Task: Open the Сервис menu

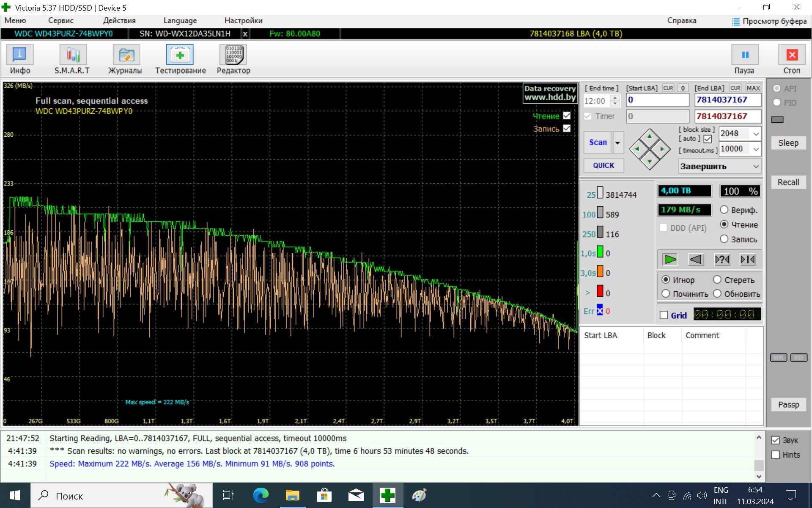Action: (x=60, y=20)
